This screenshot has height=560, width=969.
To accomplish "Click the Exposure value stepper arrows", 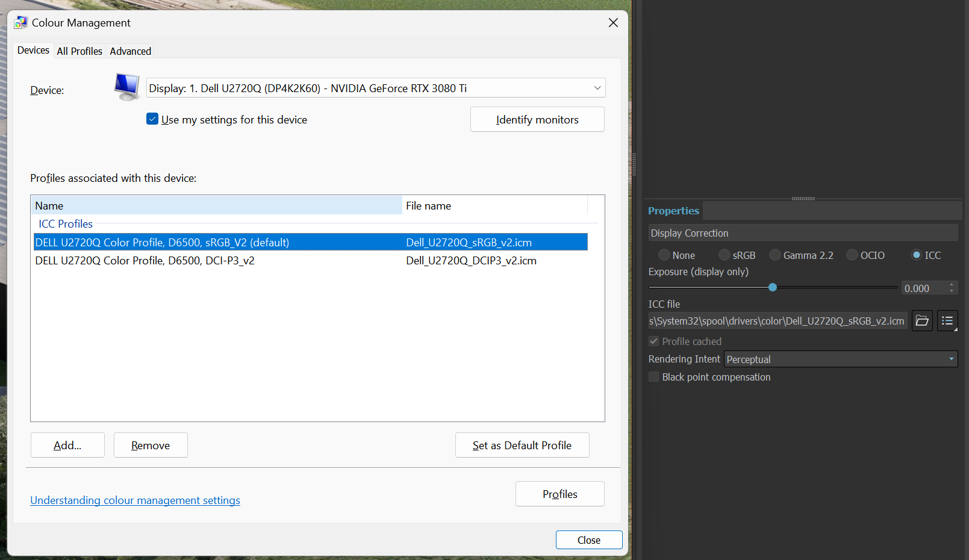I will click(952, 288).
